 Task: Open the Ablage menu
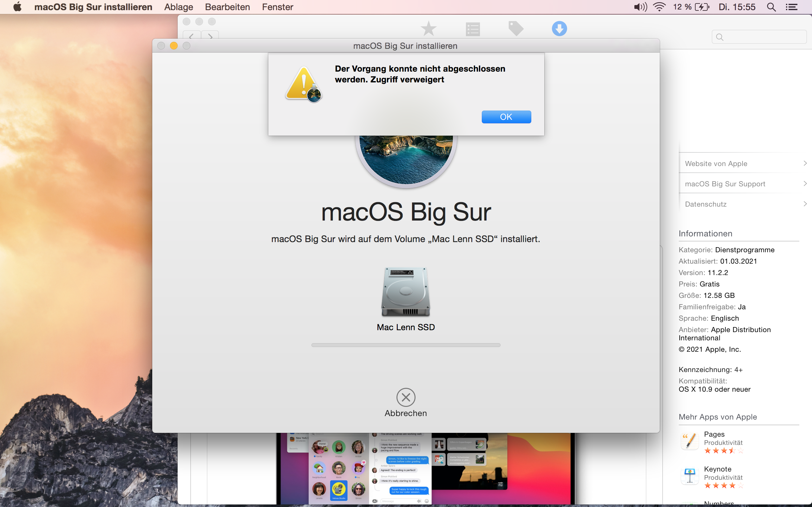pos(179,7)
